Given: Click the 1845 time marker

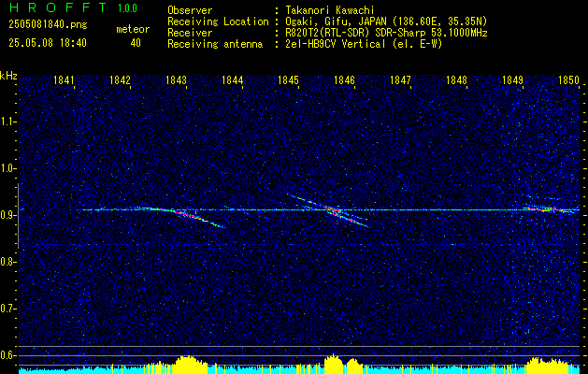Looking at the screenshot, I should click(288, 80).
